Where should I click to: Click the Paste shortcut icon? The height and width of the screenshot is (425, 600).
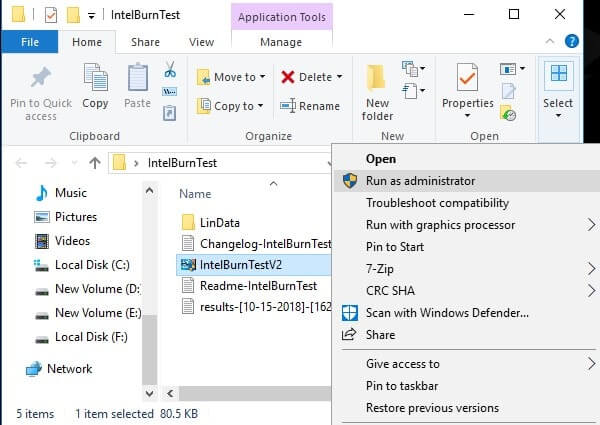(x=170, y=113)
